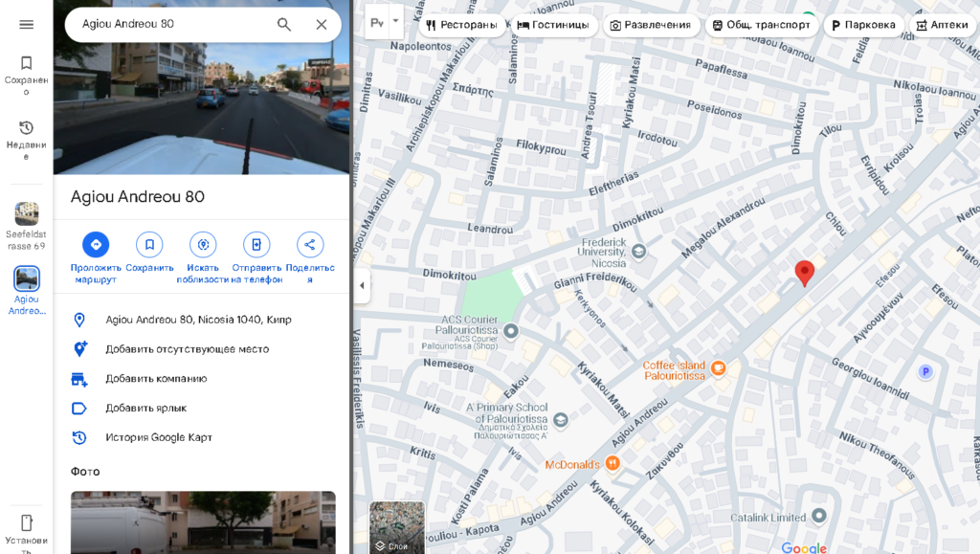The image size is (980, 554).
Task: Open the Street View photo header
Action: coord(201,106)
